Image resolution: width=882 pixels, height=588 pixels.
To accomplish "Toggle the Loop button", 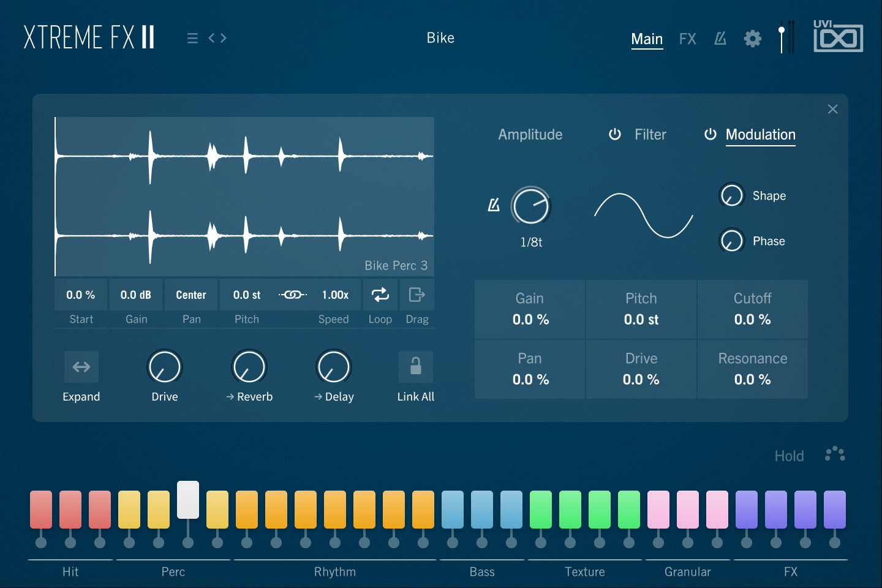I will coord(380,295).
